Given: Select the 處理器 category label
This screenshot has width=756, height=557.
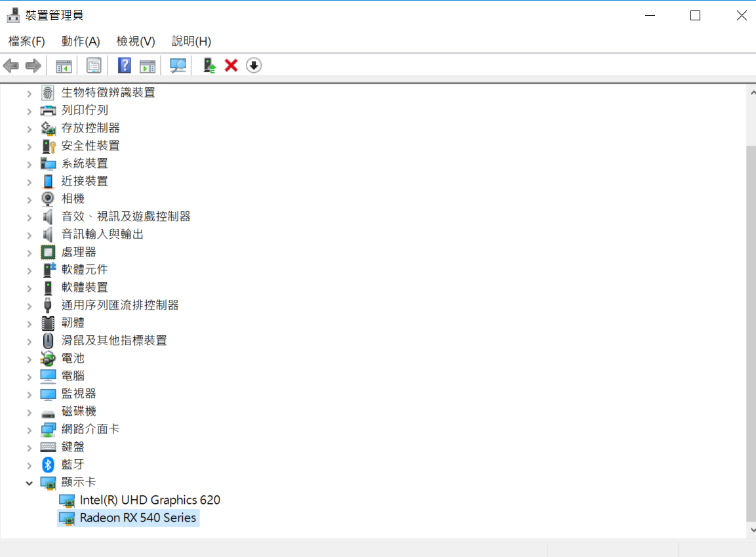Looking at the screenshot, I should [x=79, y=252].
